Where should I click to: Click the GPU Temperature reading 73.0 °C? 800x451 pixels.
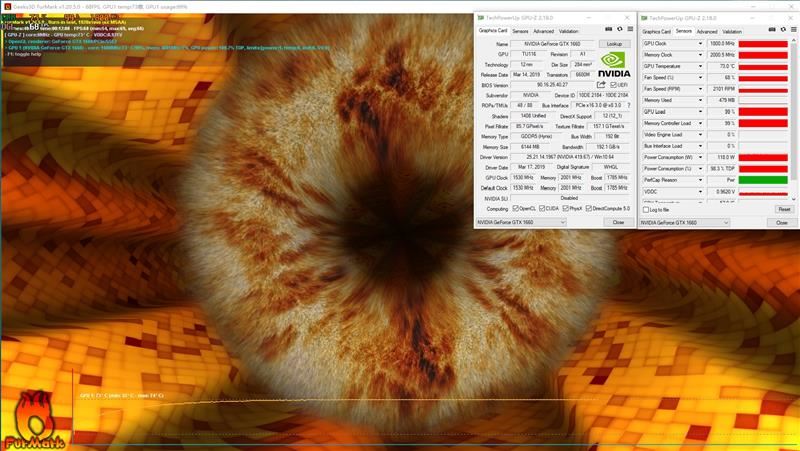(x=721, y=66)
